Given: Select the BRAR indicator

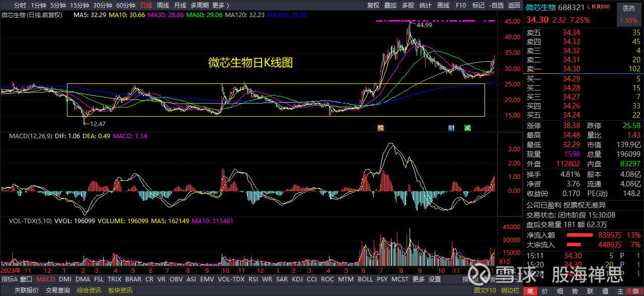Looking at the screenshot, I should click(x=133, y=279).
